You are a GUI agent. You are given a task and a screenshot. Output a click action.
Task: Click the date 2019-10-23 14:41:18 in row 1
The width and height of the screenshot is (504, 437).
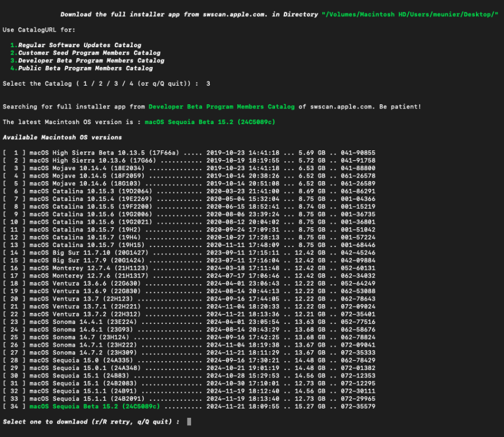pyautogui.click(x=243, y=153)
